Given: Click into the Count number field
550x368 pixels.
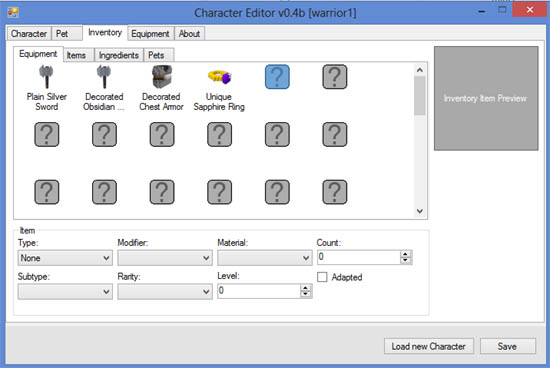Looking at the screenshot, I should coord(358,257).
